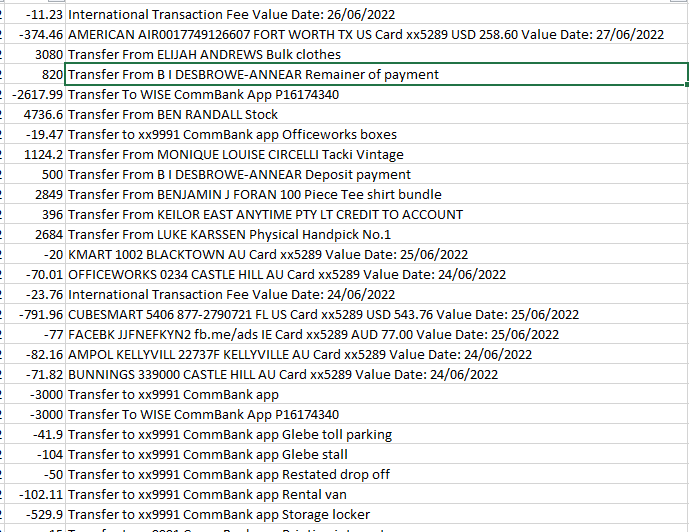The width and height of the screenshot is (689, 532).
Task: Select the amount 396 cell
Action: pos(35,214)
